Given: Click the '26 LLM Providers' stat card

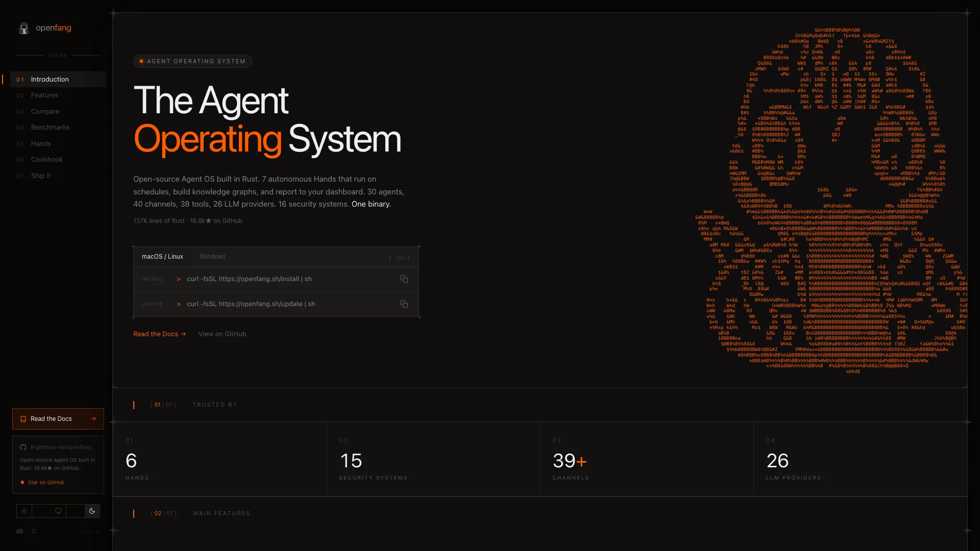Looking at the screenshot, I should click(861, 459).
